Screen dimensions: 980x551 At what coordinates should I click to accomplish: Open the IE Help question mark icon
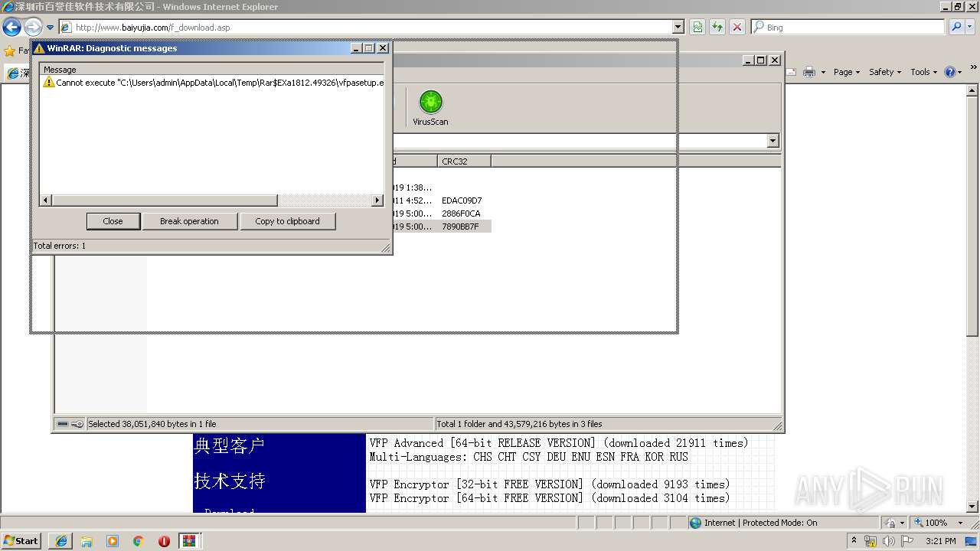point(949,72)
